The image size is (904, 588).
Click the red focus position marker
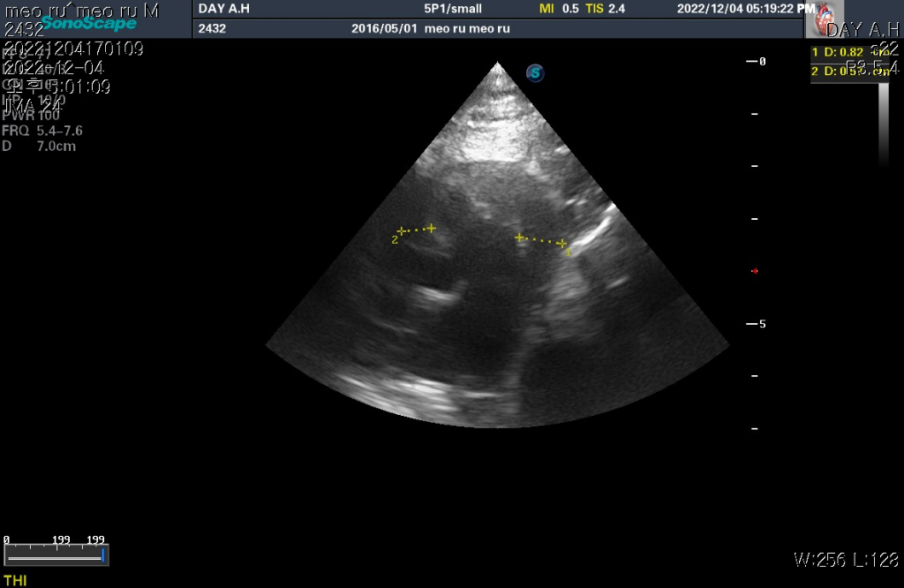click(754, 271)
